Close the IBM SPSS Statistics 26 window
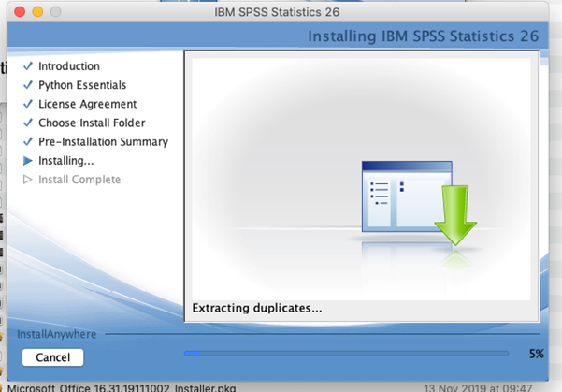This screenshot has width=562, height=392. (20, 12)
